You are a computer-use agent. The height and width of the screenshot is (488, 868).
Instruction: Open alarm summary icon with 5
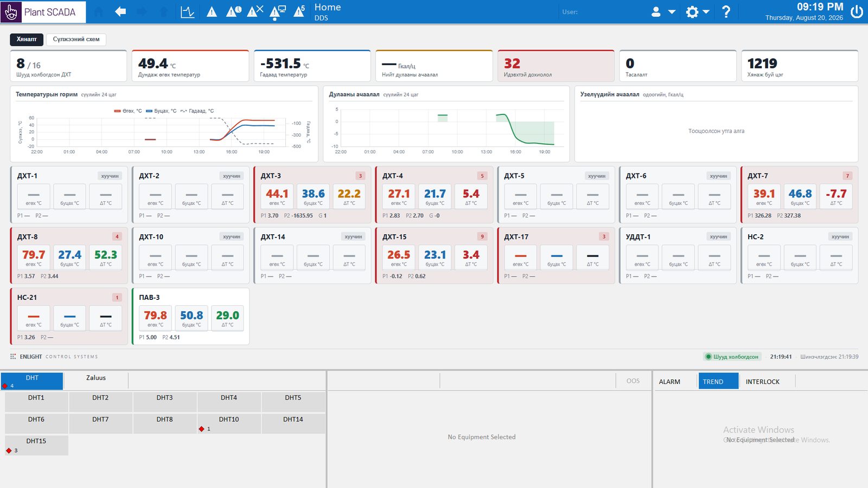pyautogui.click(x=299, y=11)
